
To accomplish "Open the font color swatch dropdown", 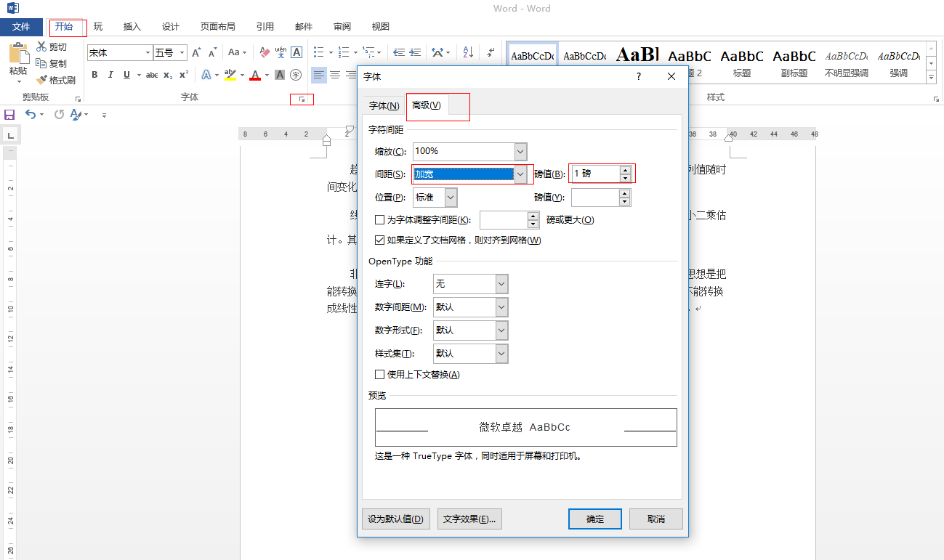I will pos(266,75).
